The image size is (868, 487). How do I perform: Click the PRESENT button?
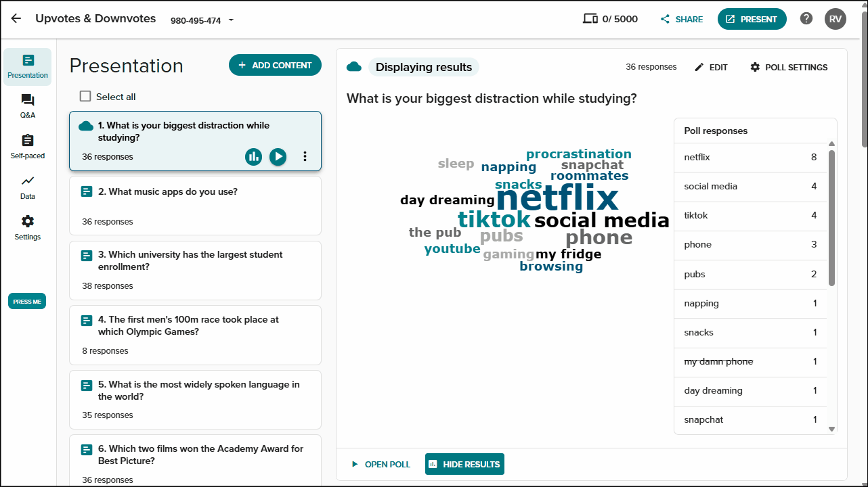(x=752, y=19)
